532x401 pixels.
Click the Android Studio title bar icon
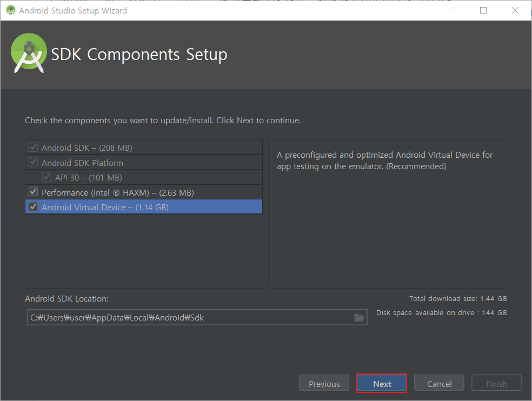(x=11, y=10)
